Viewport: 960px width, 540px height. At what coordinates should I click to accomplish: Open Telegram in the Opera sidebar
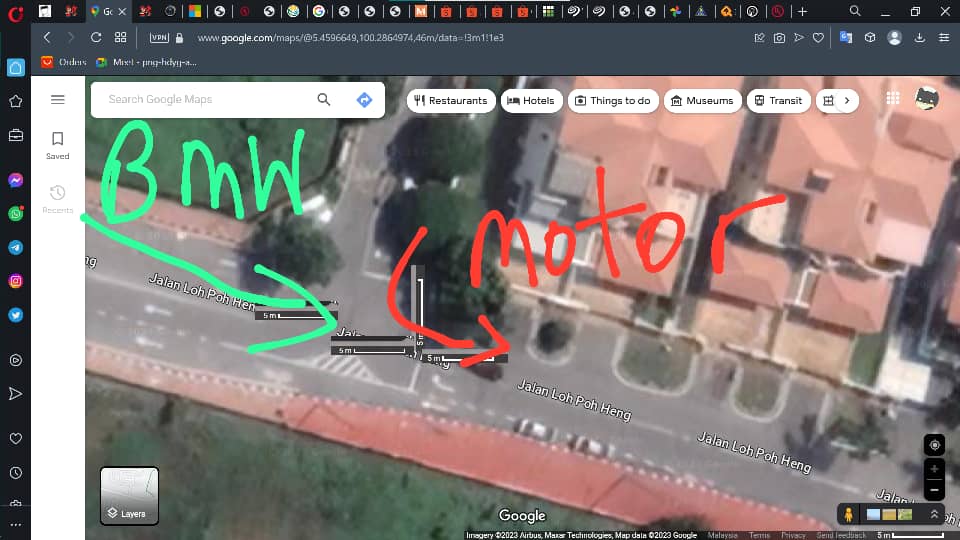tap(15, 247)
